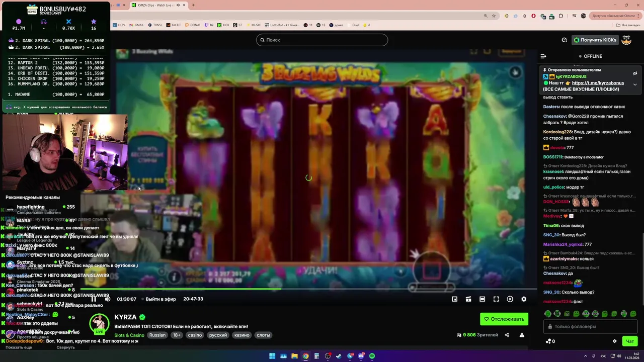The height and width of the screenshot is (362, 644).
Task: Pick the first green emote in quick row
Action: [x=548, y=314]
